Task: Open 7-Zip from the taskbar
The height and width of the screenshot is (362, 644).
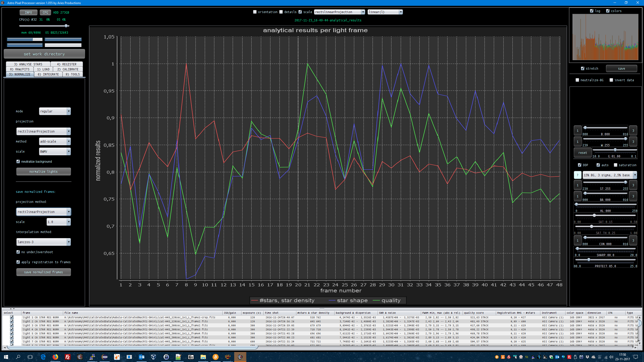Action: 191,357
